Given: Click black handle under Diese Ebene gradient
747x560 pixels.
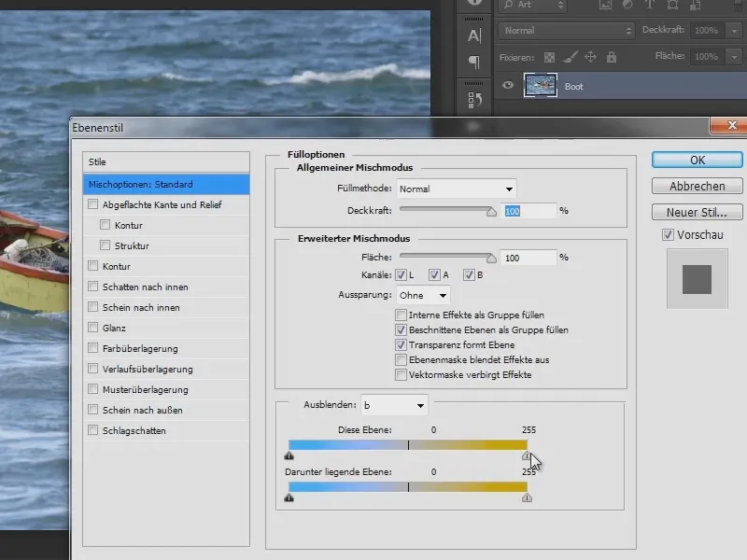Looking at the screenshot, I should tap(289, 455).
